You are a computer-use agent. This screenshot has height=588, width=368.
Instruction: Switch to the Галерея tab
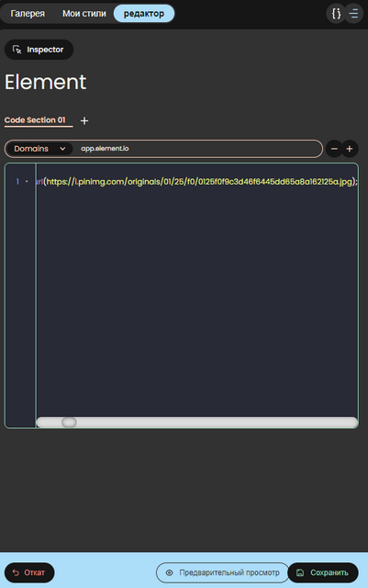click(x=28, y=14)
